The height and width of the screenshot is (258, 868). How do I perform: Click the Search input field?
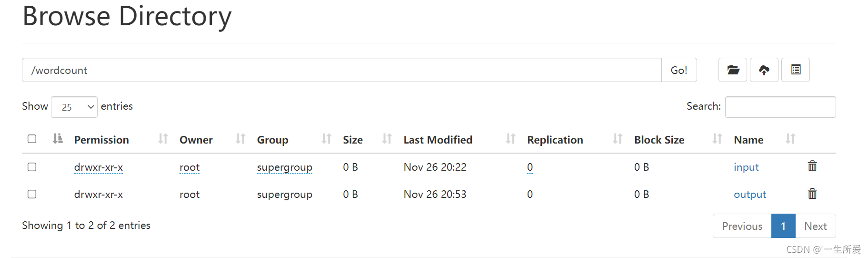[x=780, y=107]
